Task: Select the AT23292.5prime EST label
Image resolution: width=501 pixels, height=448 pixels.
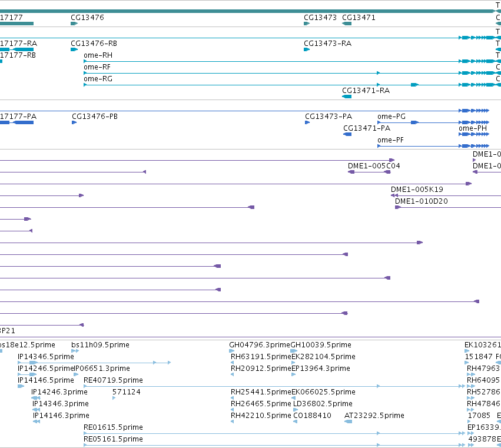Action: tap(374, 416)
